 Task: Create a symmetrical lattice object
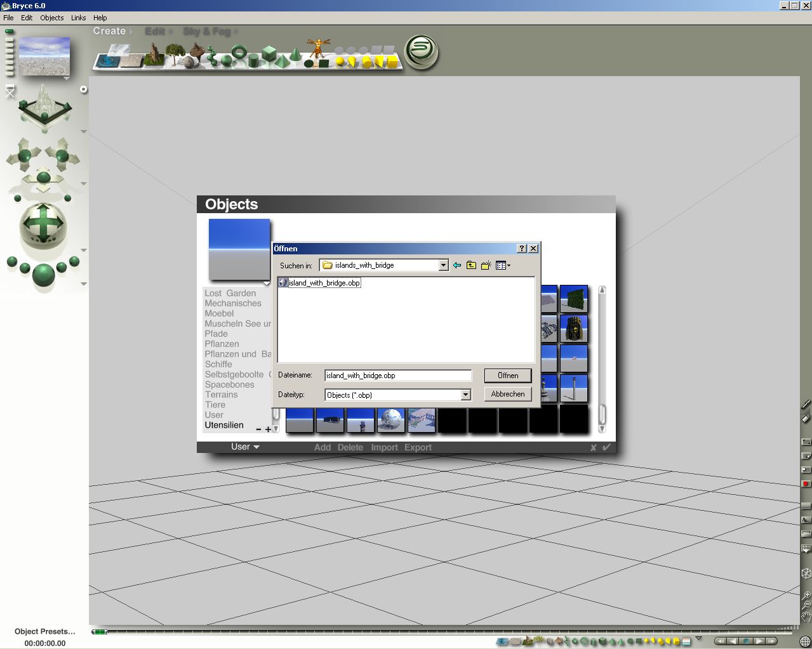pos(197,53)
